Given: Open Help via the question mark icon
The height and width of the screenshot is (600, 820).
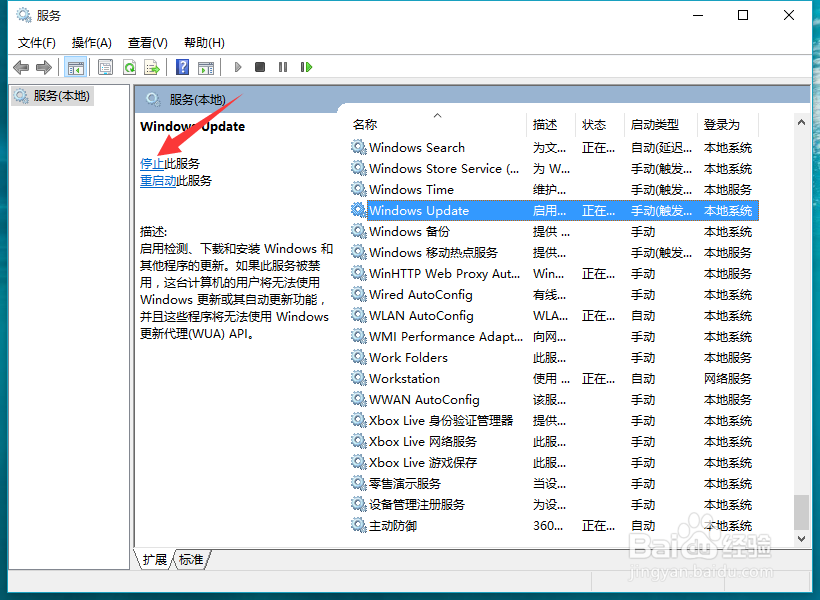Looking at the screenshot, I should click(x=182, y=67).
